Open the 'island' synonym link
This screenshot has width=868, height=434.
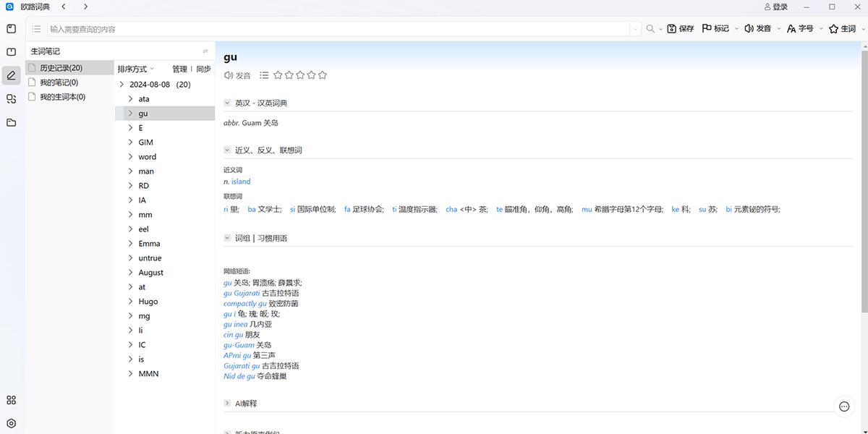click(x=241, y=182)
